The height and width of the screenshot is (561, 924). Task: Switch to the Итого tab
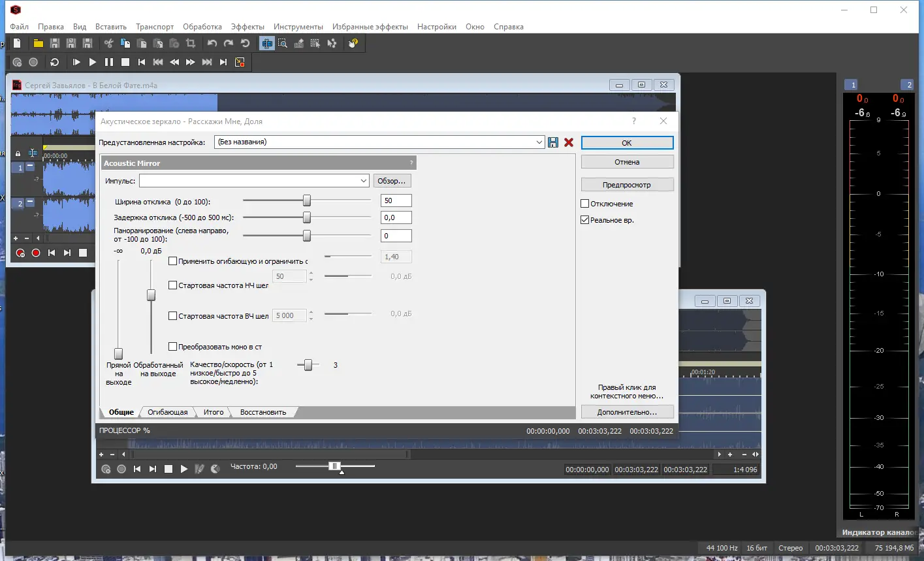[214, 412]
